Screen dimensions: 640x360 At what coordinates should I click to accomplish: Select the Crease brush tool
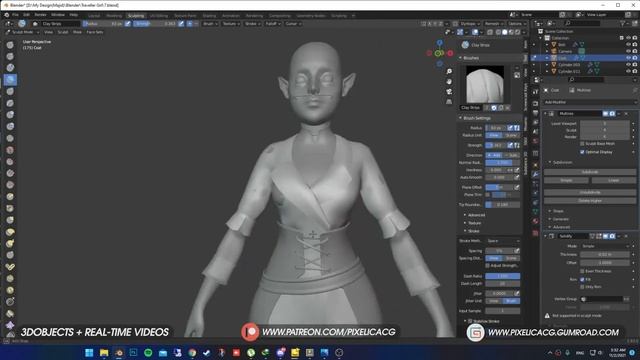coord(10,138)
